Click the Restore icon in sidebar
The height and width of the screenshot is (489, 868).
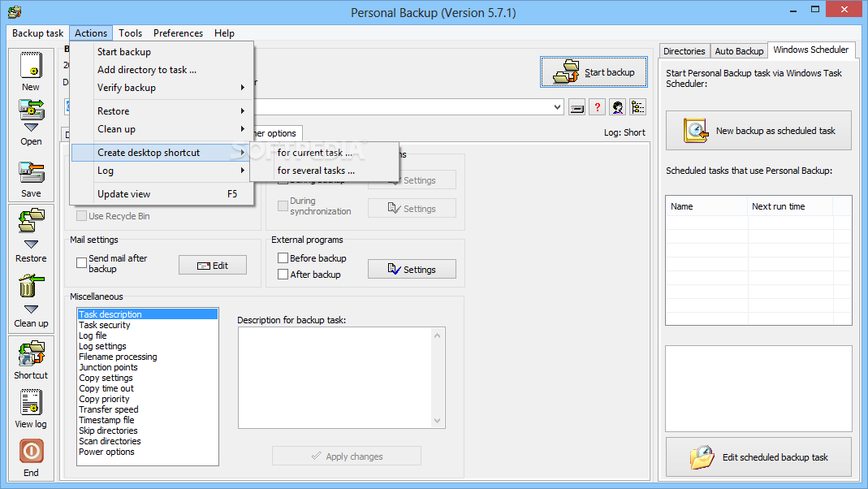pyautogui.click(x=31, y=220)
